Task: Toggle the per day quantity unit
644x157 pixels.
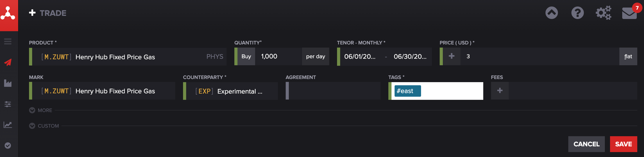Action: 315,57
